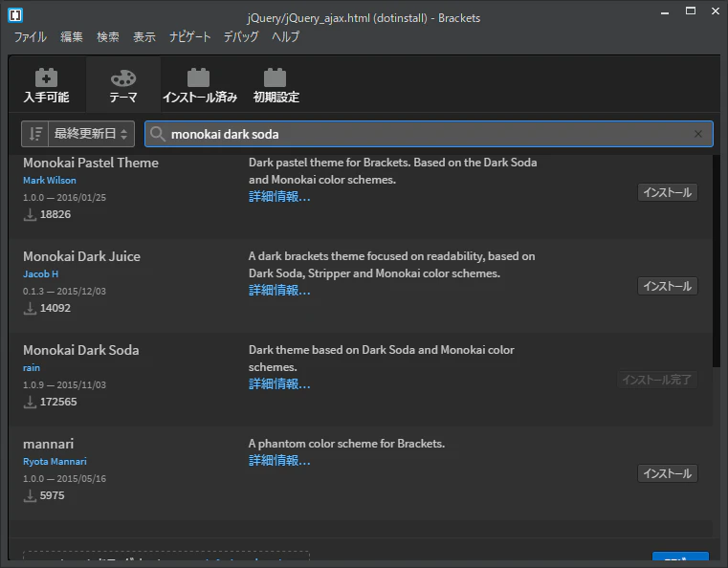Maximize the Brackets window
The height and width of the screenshot is (568, 728).
(x=691, y=11)
